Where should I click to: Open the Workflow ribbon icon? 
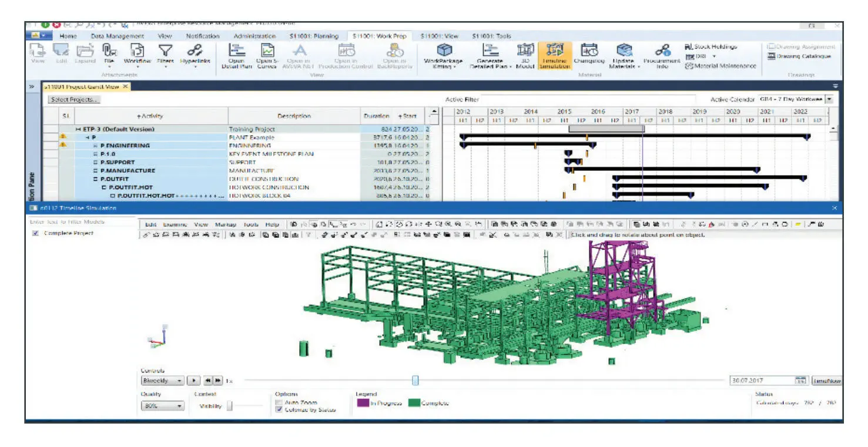point(137,55)
